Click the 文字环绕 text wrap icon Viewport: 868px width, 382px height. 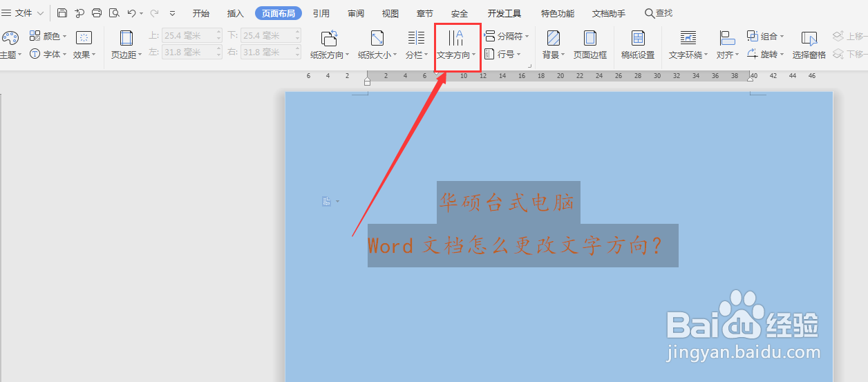[x=688, y=38]
